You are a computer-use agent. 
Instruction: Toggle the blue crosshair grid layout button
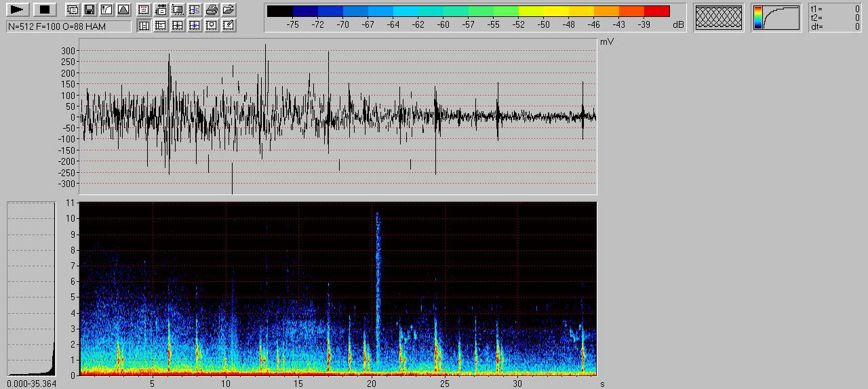click(x=195, y=26)
